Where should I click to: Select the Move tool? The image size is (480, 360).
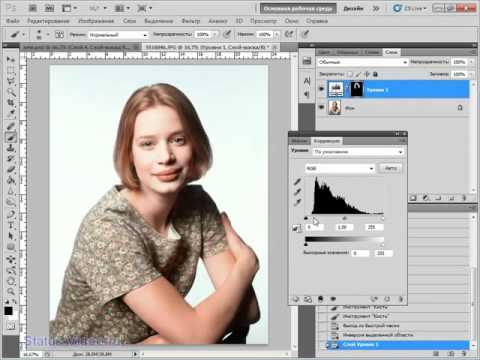click(11, 60)
